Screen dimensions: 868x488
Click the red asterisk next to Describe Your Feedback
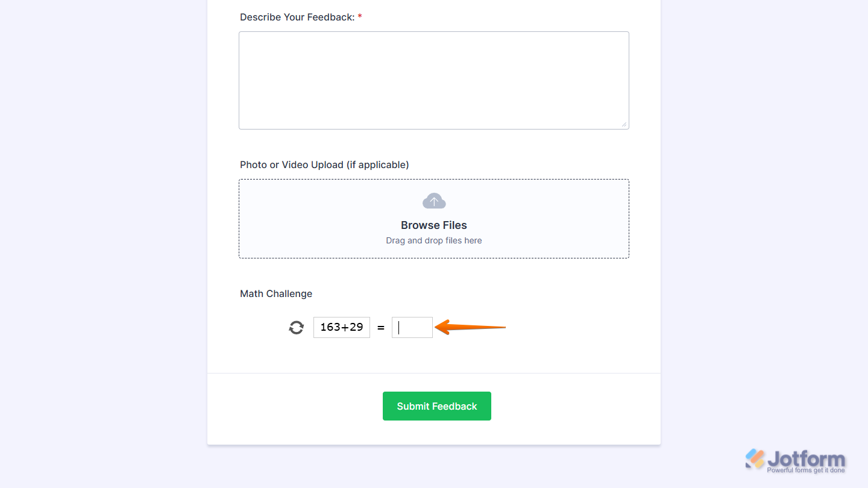click(x=359, y=17)
